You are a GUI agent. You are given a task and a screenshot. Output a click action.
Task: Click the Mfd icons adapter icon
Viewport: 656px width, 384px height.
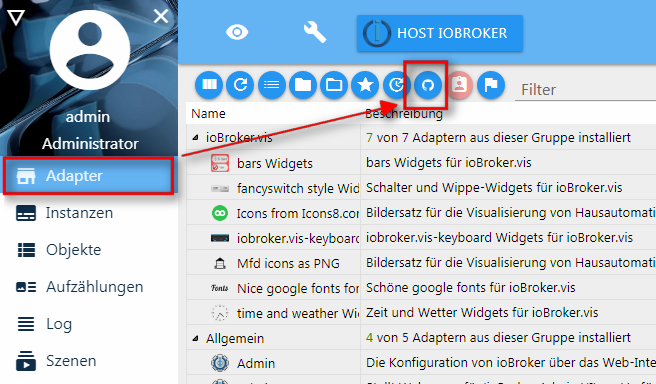click(x=220, y=263)
